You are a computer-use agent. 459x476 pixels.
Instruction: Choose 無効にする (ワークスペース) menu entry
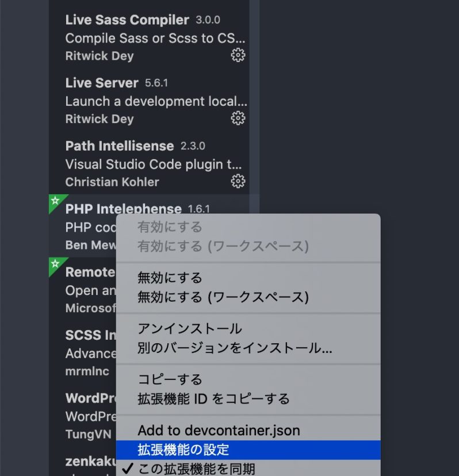point(223,297)
